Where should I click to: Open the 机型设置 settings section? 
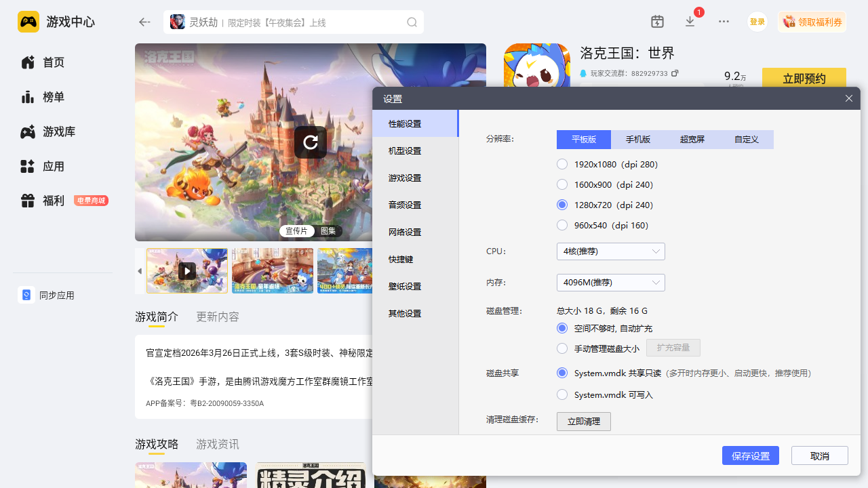tap(405, 151)
